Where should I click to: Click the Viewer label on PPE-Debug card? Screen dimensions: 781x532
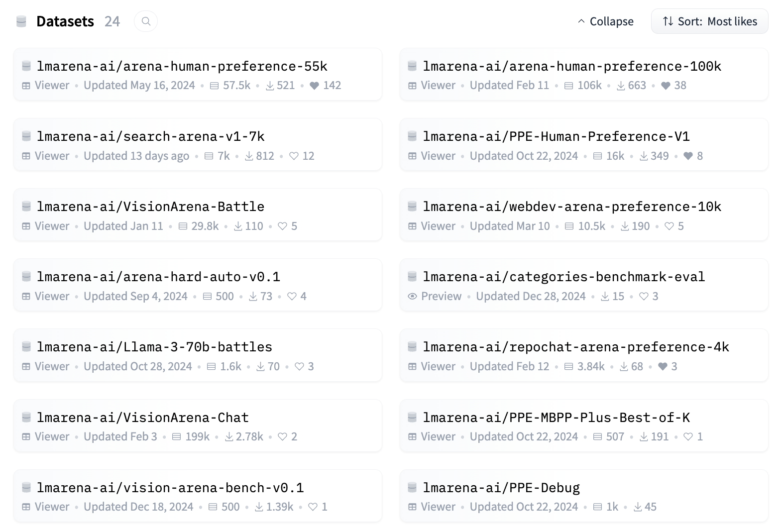(438, 507)
